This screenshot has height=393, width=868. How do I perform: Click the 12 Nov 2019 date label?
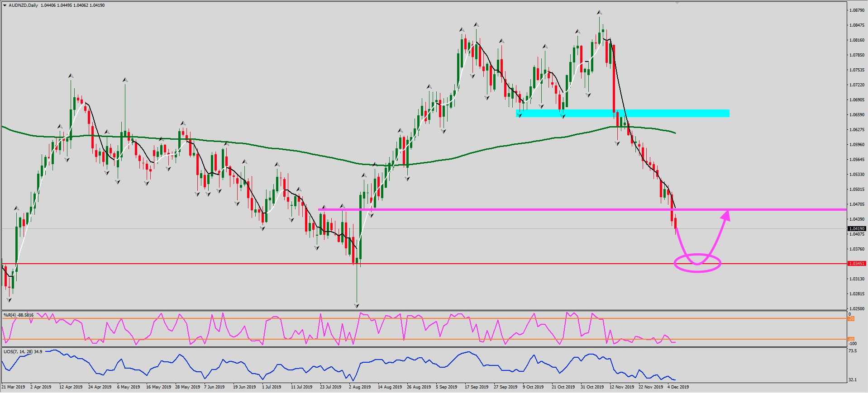pyautogui.click(x=621, y=387)
